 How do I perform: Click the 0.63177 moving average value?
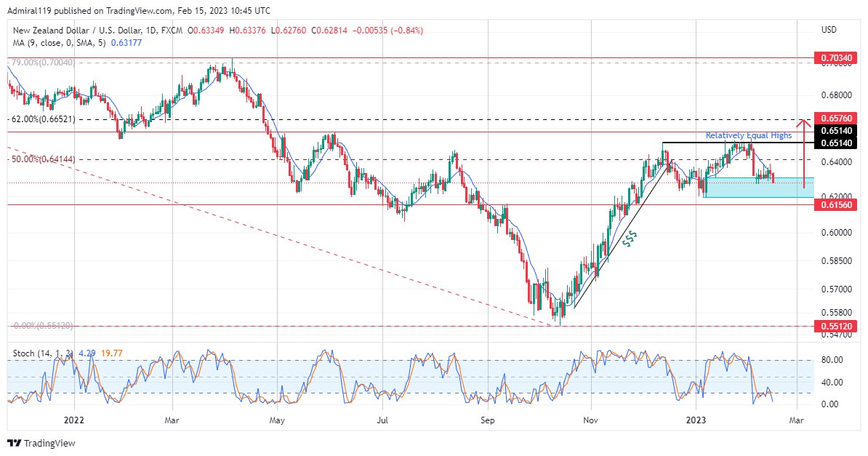click(x=126, y=42)
